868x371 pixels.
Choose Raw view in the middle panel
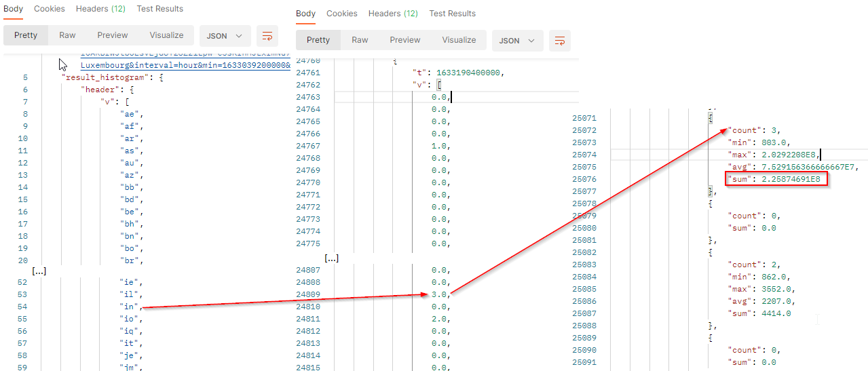360,40
